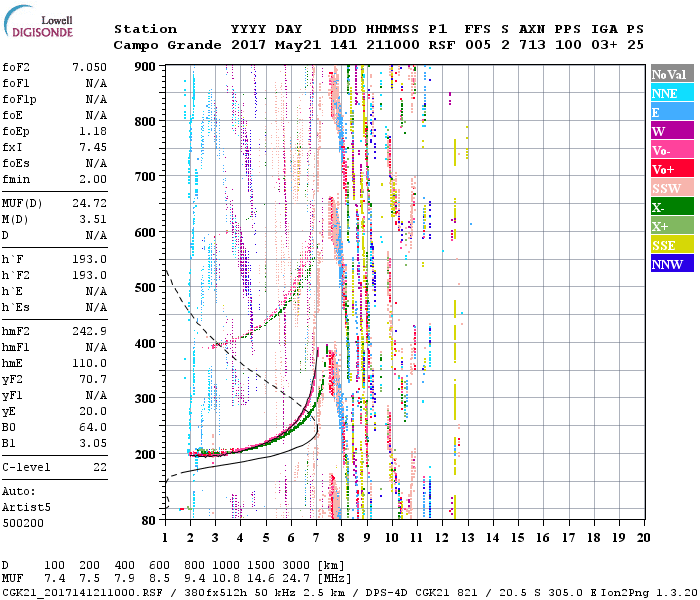
Task: Click the 500 km height axis label
Action: [x=145, y=288]
